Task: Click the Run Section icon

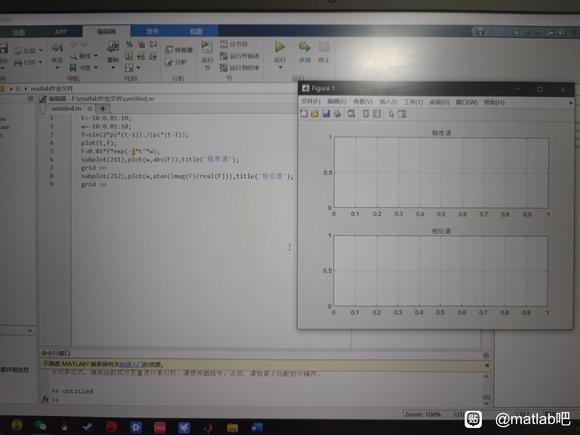Action: pyautogui.click(x=207, y=47)
